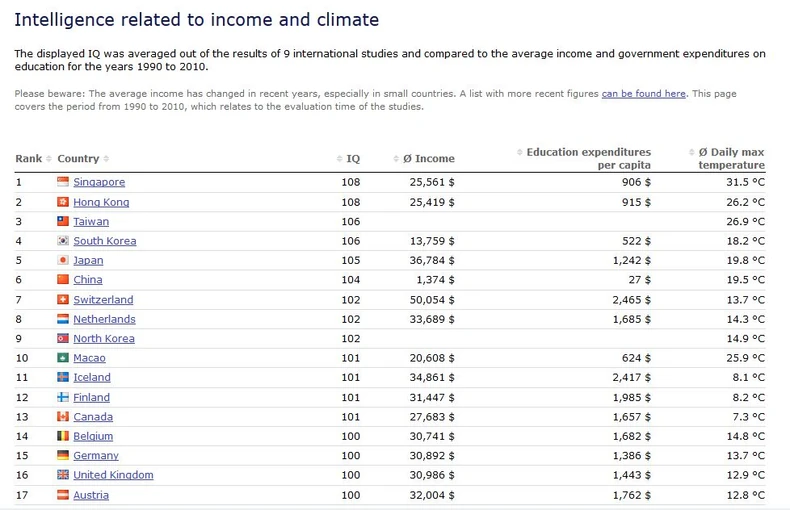Viewport: 790px width, 510px height.
Task: Open the Hong Kong country link
Action: [101, 202]
